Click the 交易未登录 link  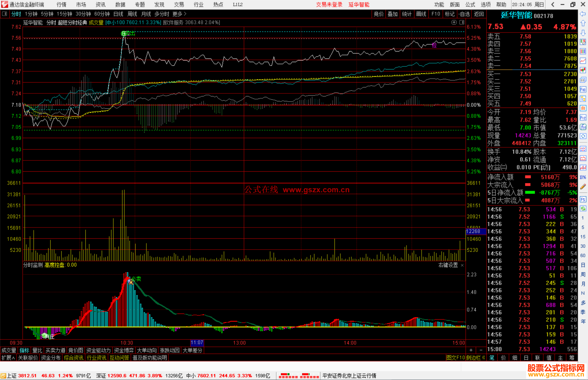[329, 4]
